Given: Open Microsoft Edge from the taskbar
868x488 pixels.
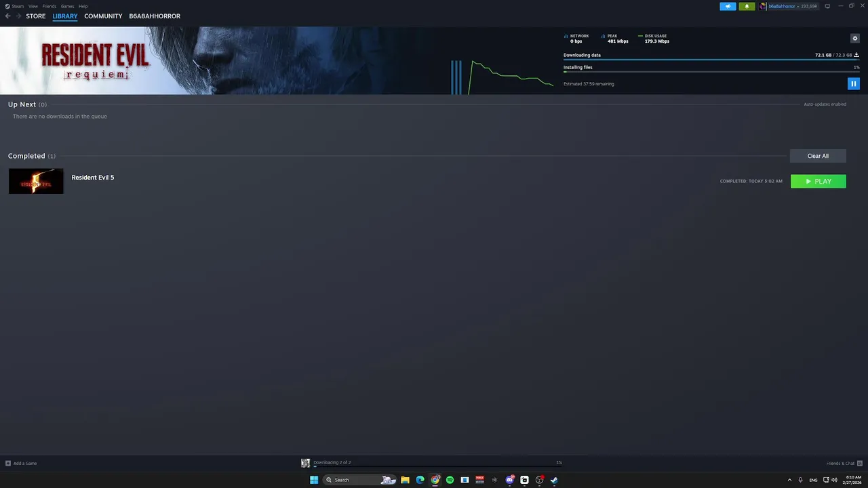Looking at the screenshot, I should click(420, 480).
